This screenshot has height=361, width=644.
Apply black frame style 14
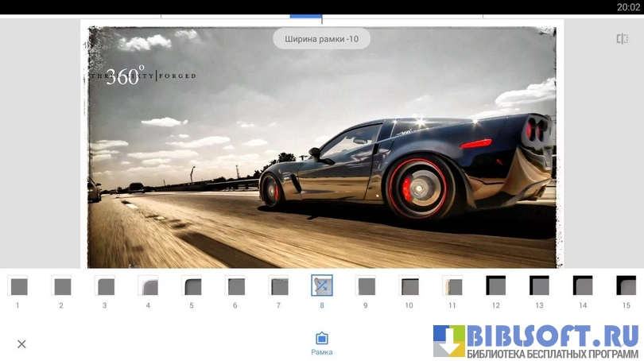tap(583, 285)
